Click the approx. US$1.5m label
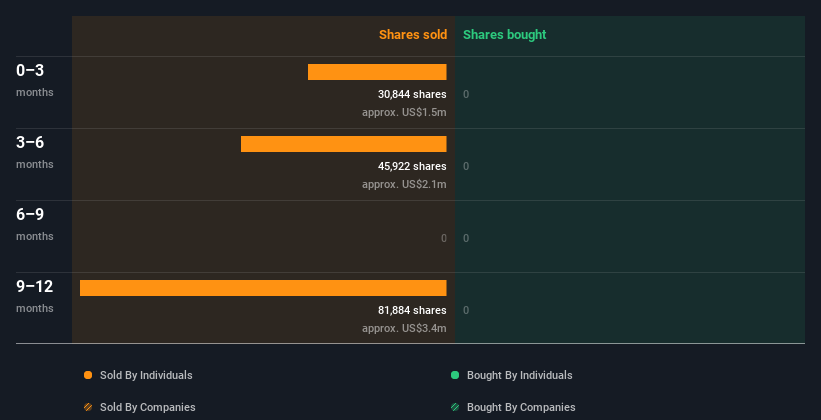The width and height of the screenshot is (821, 420). click(404, 112)
